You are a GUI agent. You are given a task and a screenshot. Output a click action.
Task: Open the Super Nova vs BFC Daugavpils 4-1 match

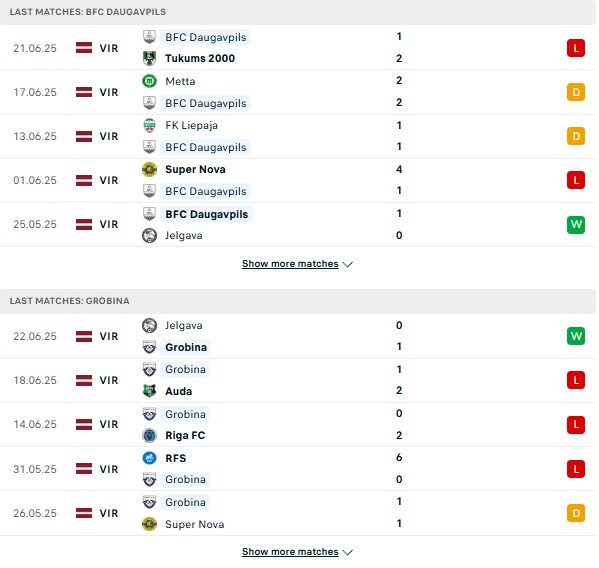pos(298,180)
